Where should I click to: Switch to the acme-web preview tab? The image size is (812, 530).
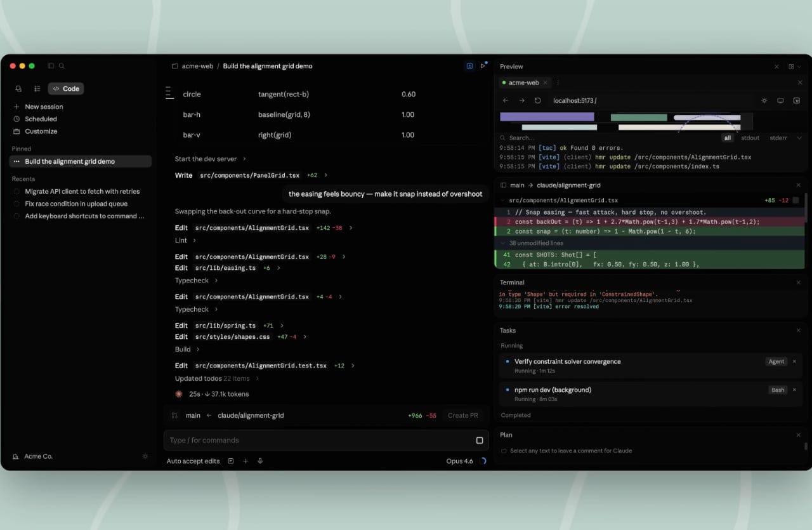click(523, 83)
